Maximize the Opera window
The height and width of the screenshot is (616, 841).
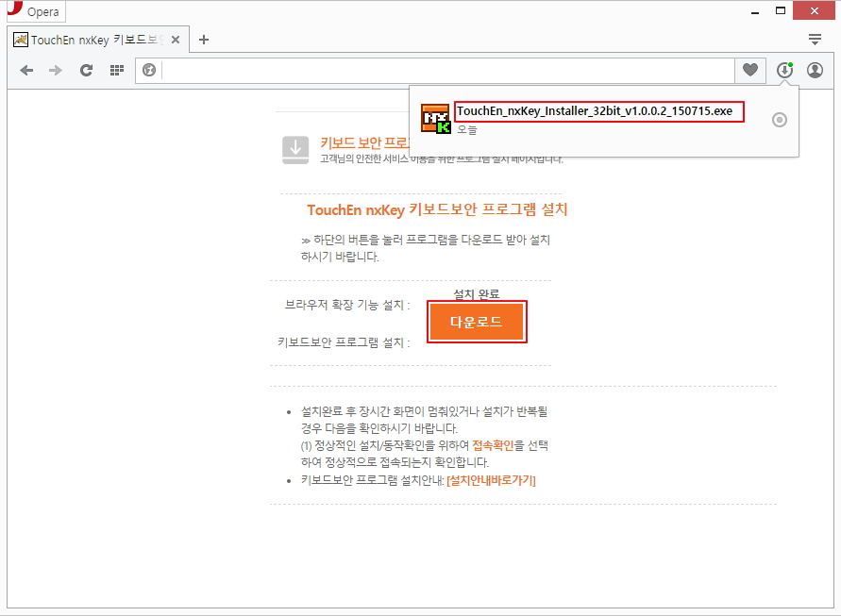pyautogui.click(x=781, y=10)
